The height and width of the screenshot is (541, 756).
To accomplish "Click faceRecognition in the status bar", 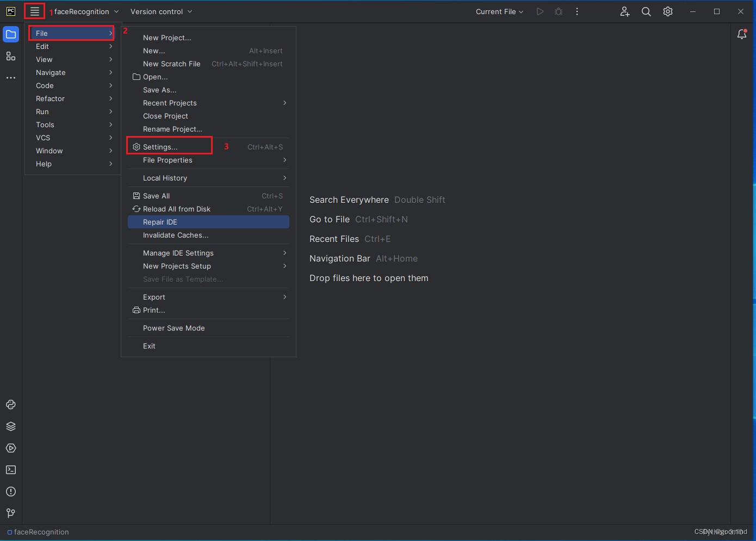I will [x=38, y=532].
